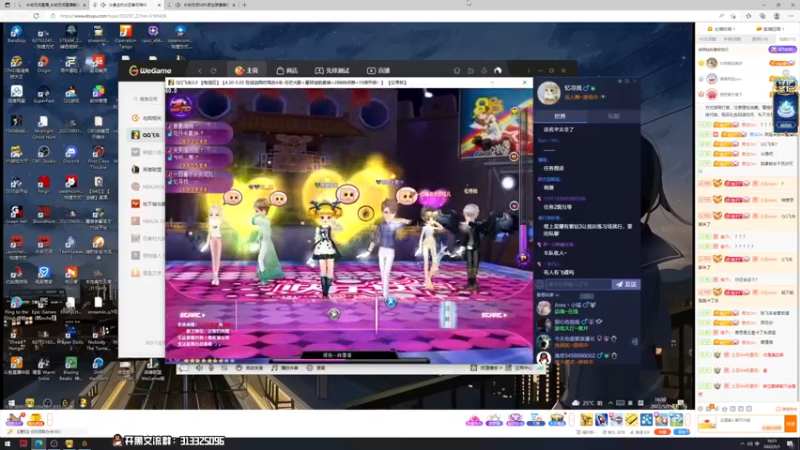Click the chat message input field

point(578,284)
